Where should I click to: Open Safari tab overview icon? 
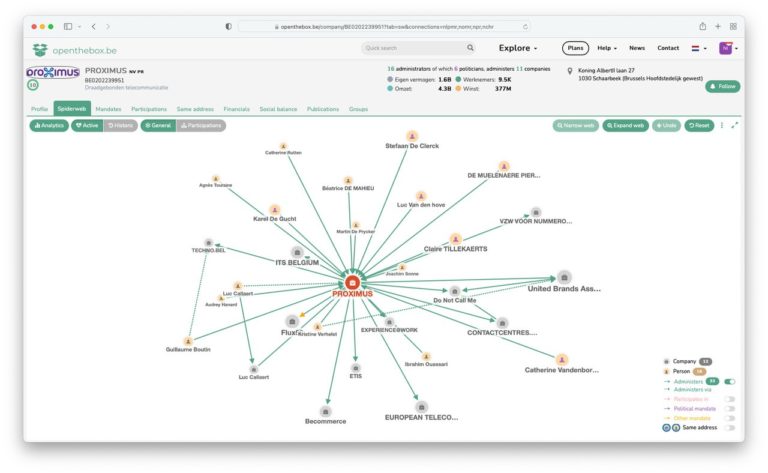(x=733, y=26)
